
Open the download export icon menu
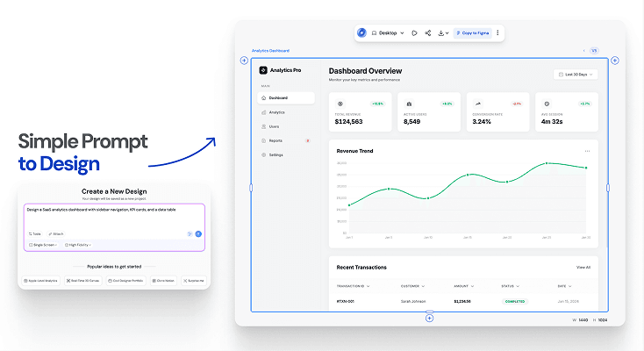[x=443, y=32]
